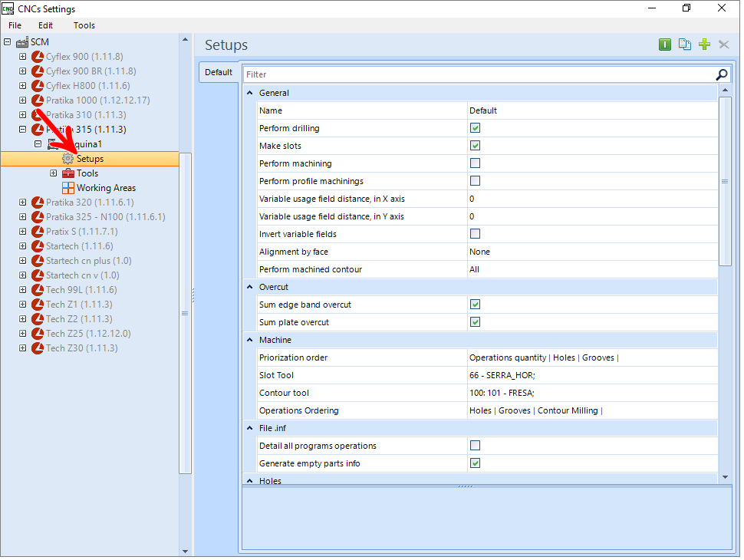744x560 pixels.
Task: Expand the Tech Z30 node
Action: [22, 348]
